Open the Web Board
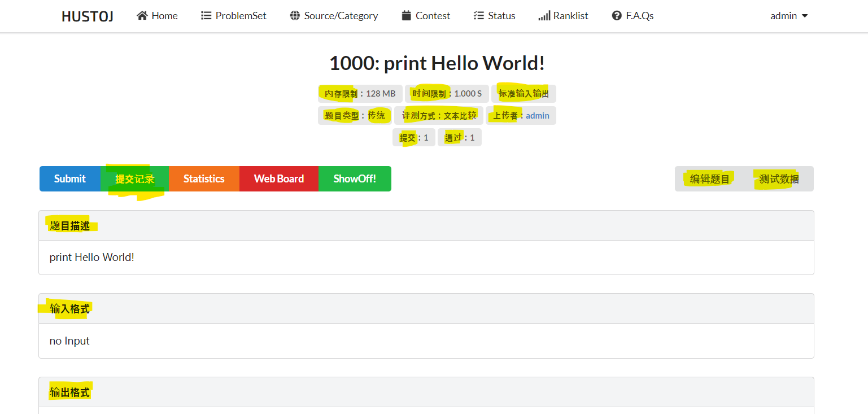 pos(278,178)
